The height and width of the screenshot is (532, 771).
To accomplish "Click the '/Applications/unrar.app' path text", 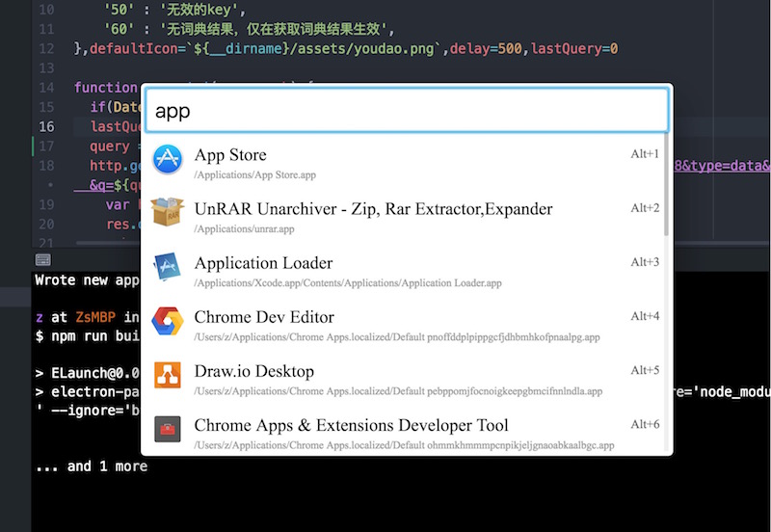I will (244, 229).
